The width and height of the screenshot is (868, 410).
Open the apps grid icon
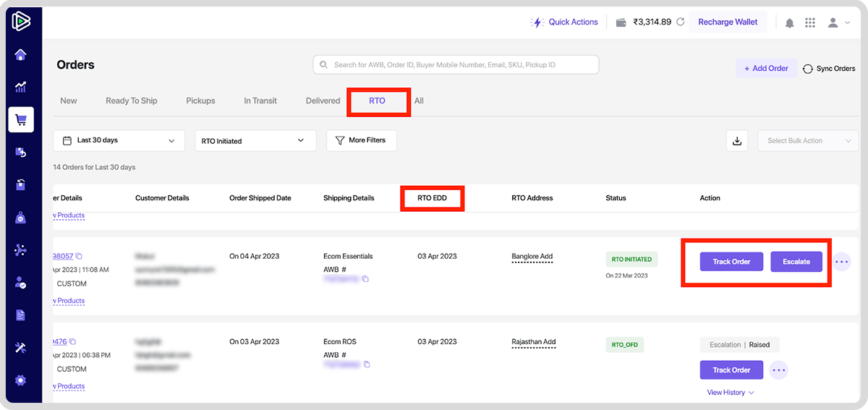(810, 22)
